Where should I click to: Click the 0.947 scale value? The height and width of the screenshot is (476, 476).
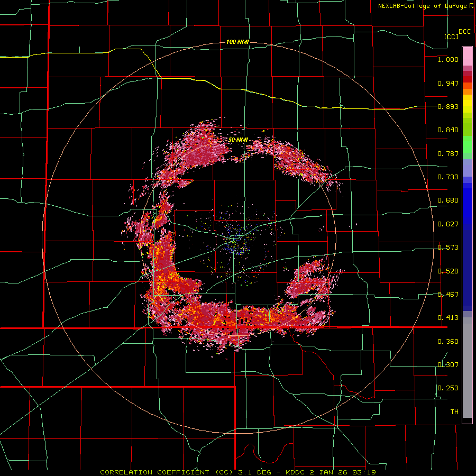coord(448,83)
